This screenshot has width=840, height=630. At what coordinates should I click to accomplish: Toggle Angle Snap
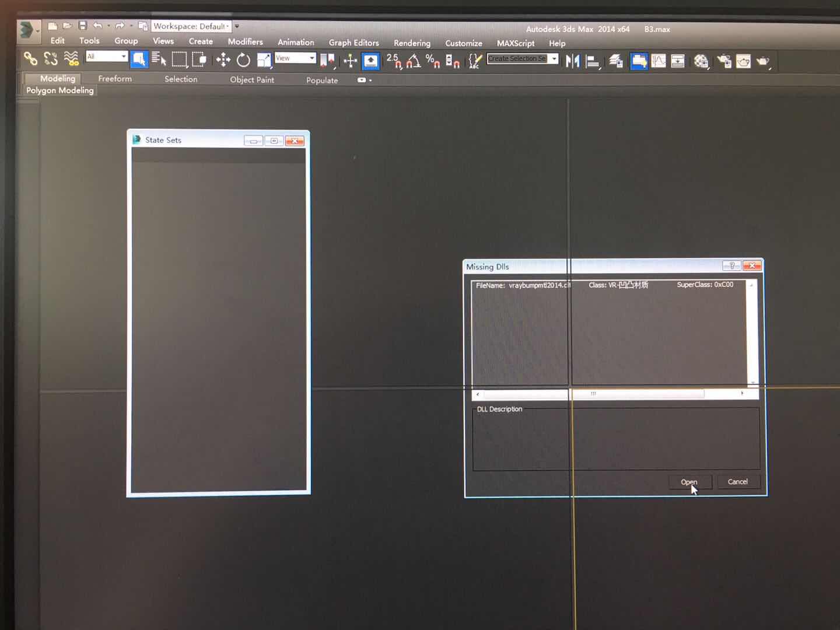[x=414, y=61]
